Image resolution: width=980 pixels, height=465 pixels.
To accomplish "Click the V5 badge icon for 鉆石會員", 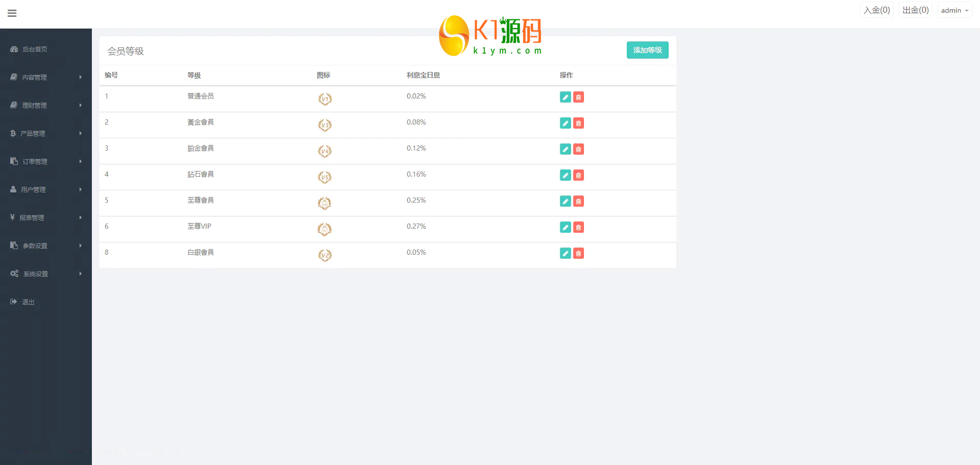I will coord(325,177).
